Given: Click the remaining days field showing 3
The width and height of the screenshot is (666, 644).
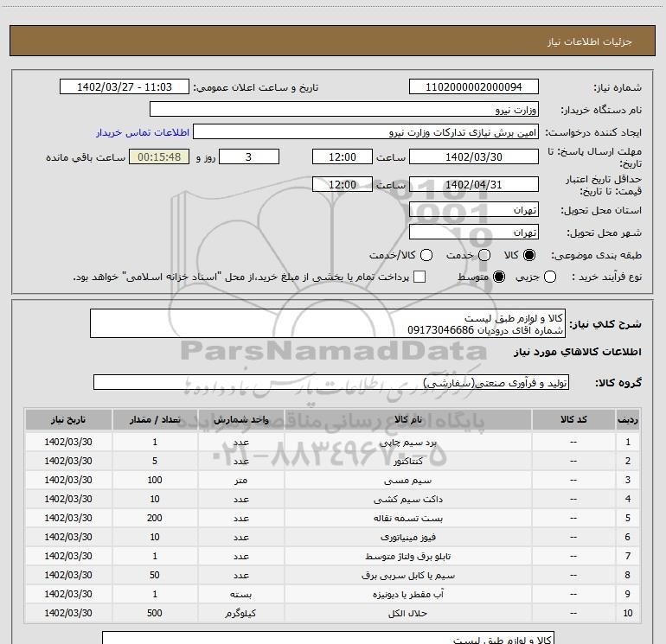Looking at the screenshot, I should [249, 156].
